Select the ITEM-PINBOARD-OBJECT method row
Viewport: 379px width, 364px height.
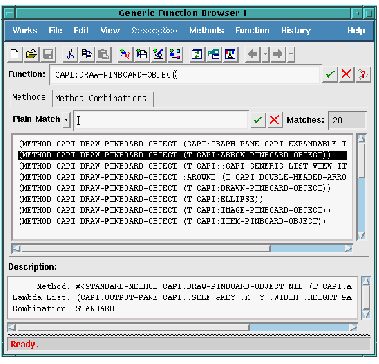[183, 221]
